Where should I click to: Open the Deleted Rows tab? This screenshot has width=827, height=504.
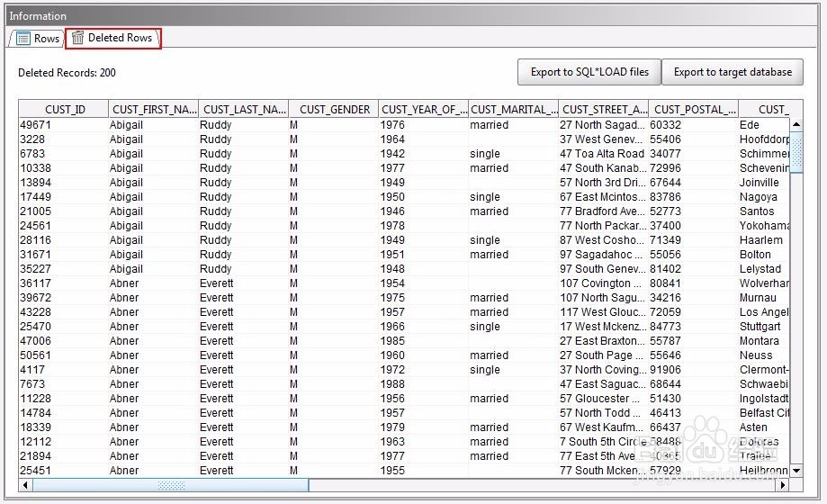(112, 38)
